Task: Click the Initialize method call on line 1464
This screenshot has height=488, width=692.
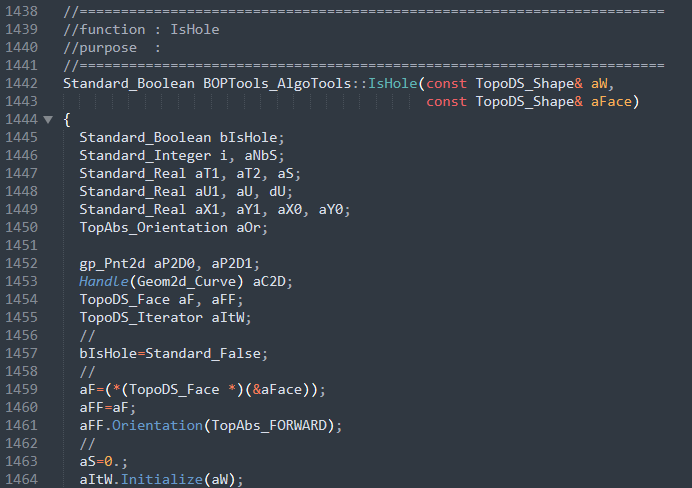Action: tap(162, 480)
